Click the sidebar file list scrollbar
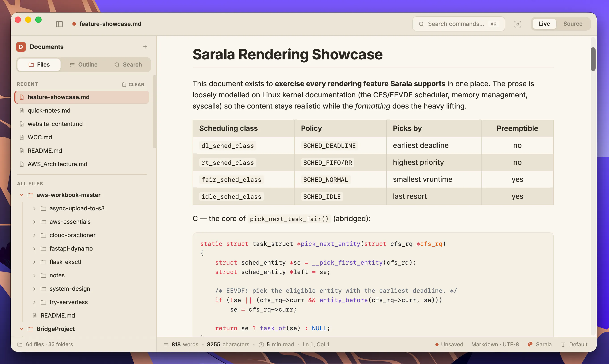 pyautogui.click(x=154, y=112)
